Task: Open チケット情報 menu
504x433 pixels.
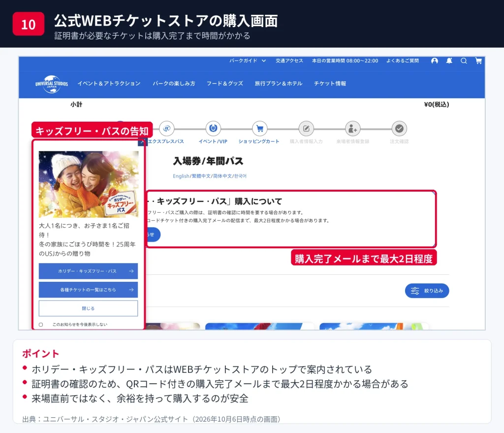Action: pos(330,84)
